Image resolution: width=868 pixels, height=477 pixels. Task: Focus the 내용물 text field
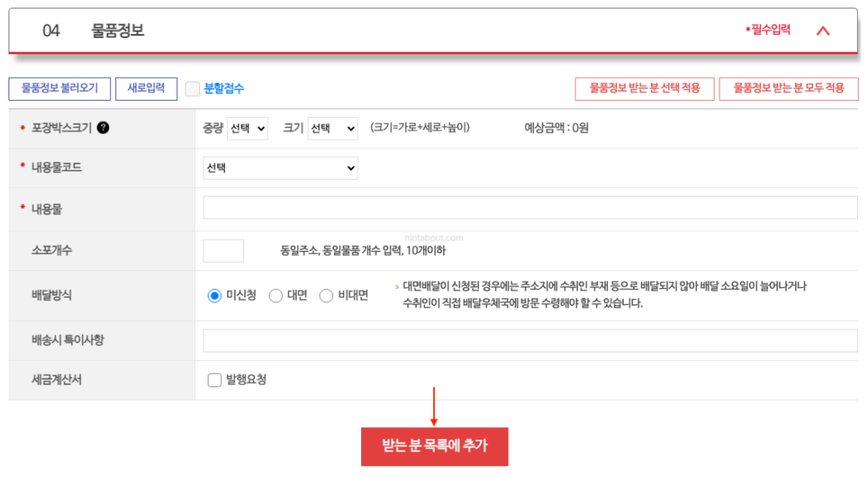[531, 208]
